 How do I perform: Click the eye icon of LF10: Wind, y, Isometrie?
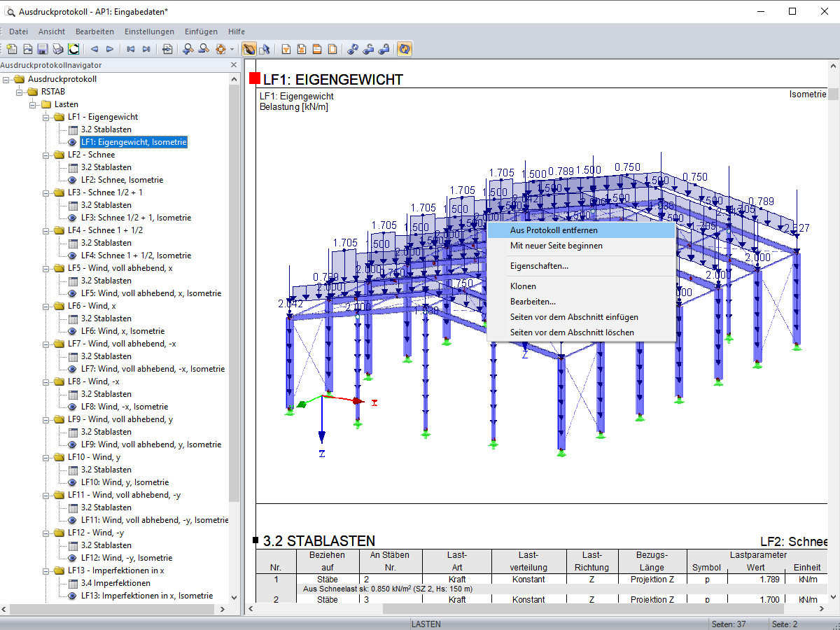[73, 482]
